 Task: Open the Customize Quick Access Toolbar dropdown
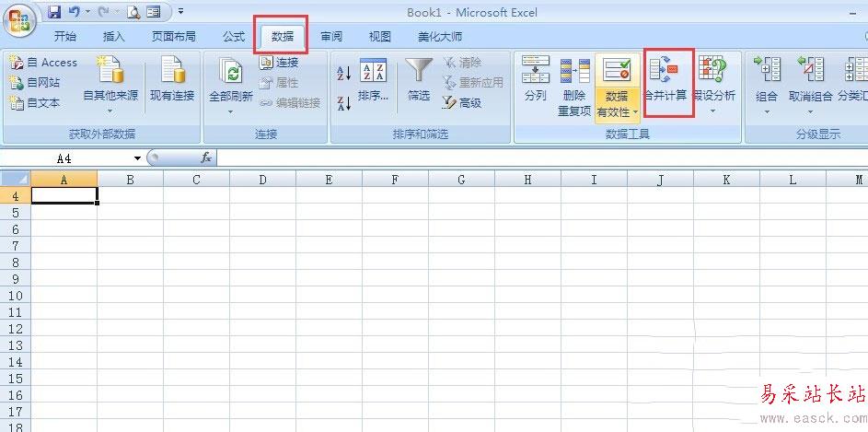tap(180, 12)
